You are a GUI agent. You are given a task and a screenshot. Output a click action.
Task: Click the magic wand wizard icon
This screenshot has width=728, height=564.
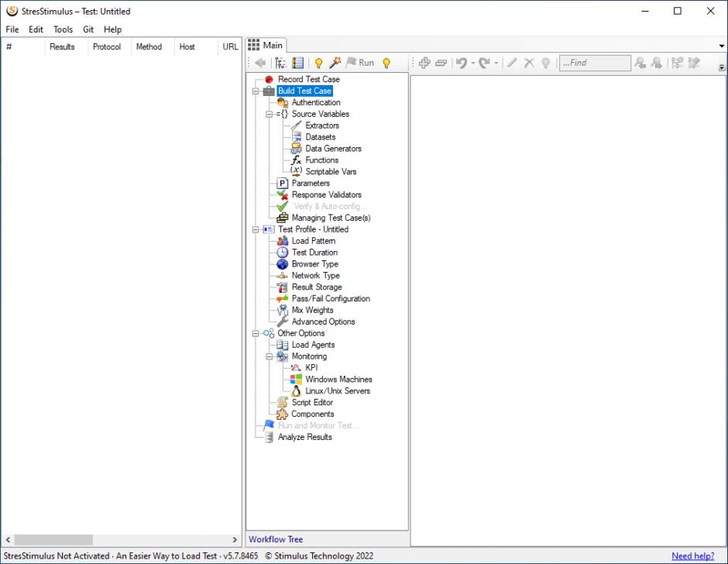point(335,62)
